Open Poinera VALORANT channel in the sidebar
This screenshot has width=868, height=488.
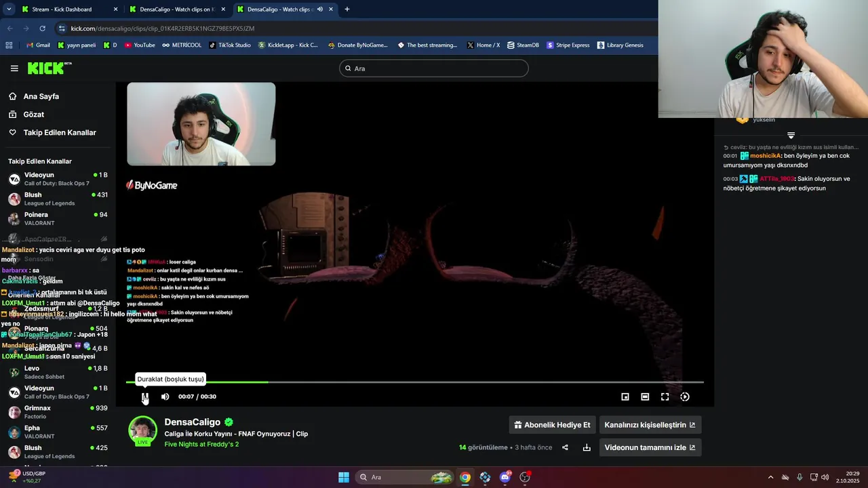tap(58, 218)
